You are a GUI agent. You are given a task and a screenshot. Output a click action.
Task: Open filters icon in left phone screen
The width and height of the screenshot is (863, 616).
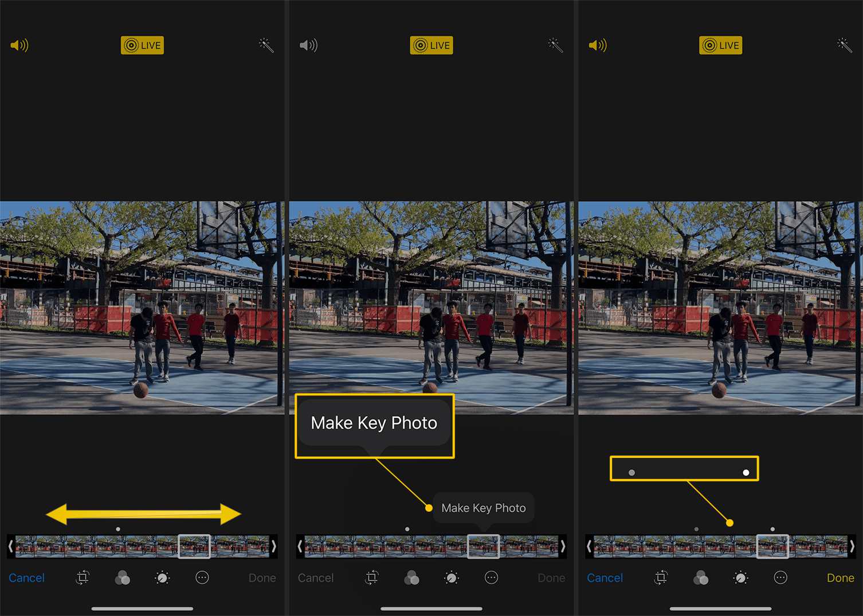(x=122, y=578)
